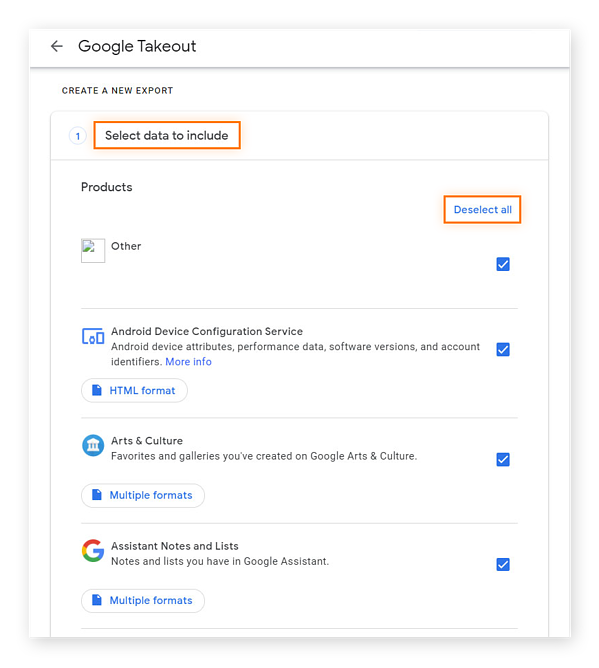Open HTML format options for Android Device
Screen dimensions: 599x668
pyautogui.click(x=134, y=390)
